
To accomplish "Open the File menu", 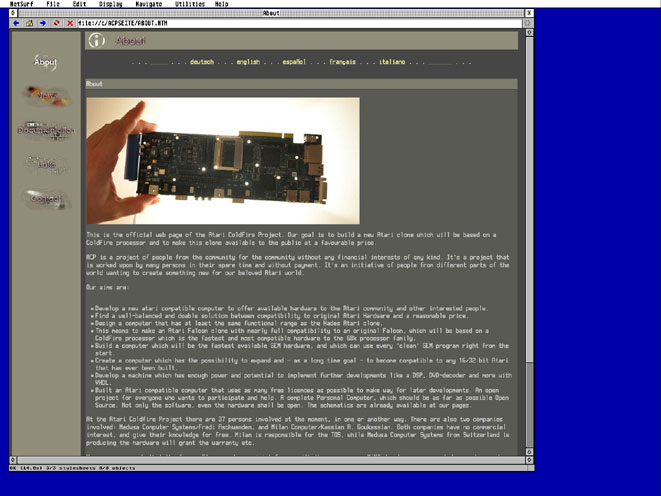I will coord(53,4).
